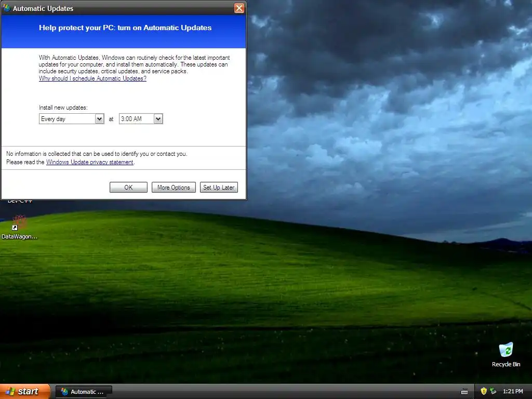Close the Automatic Updates dialog
Viewport: 532px width, 399px height.
click(x=239, y=8)
